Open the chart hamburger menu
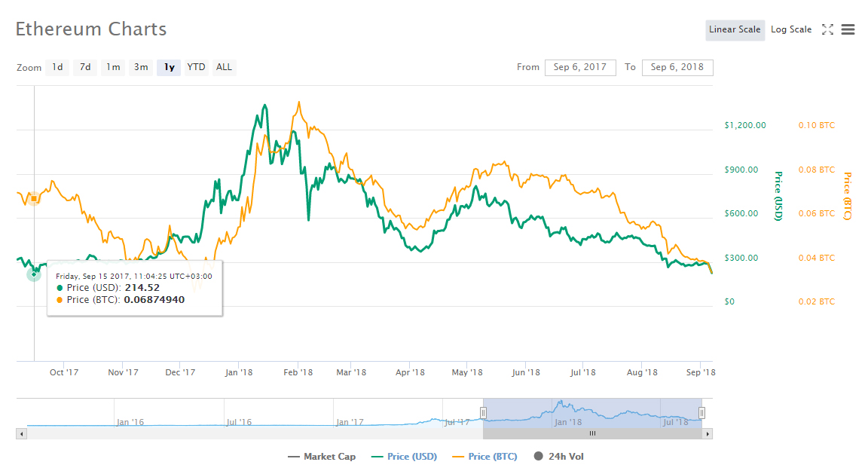The height and width of the screenshot is (468, 868). [848, 29]
